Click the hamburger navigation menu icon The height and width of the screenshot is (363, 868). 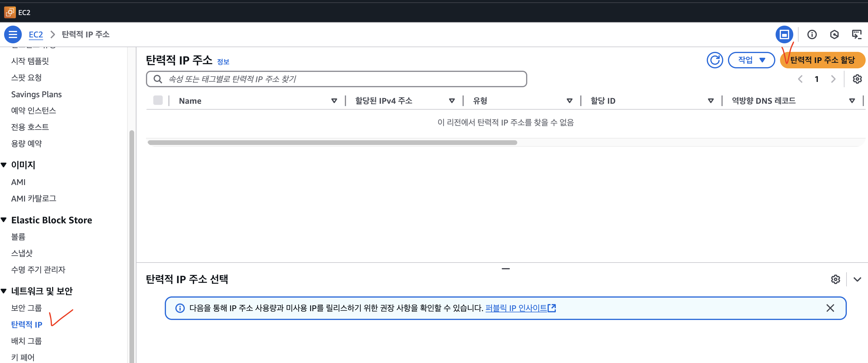coord(13,34)
